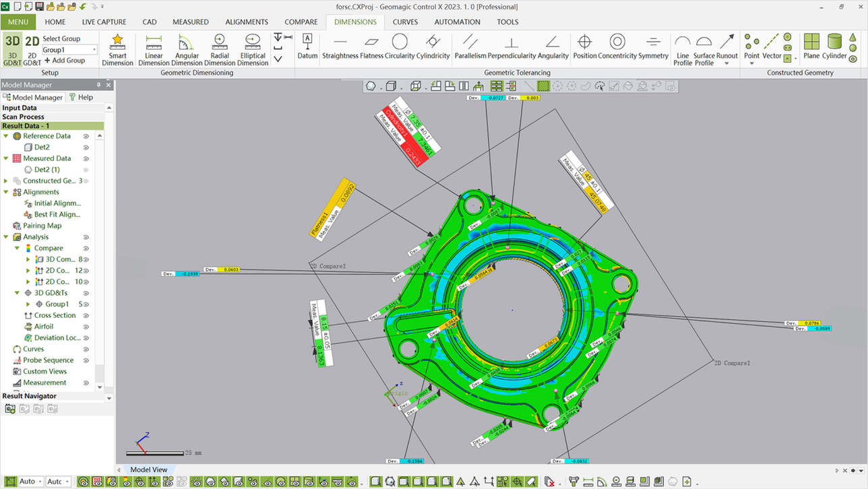
Task: Open the Runout dropdown arrow
Action: coord(726,63)
